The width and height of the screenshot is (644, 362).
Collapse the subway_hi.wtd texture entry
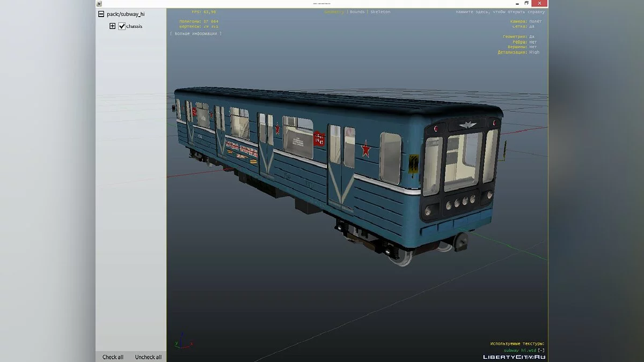[541, 350]
